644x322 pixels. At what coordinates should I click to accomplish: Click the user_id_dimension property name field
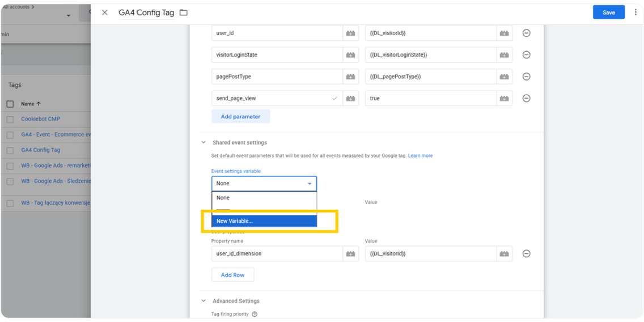coord(277,253)
